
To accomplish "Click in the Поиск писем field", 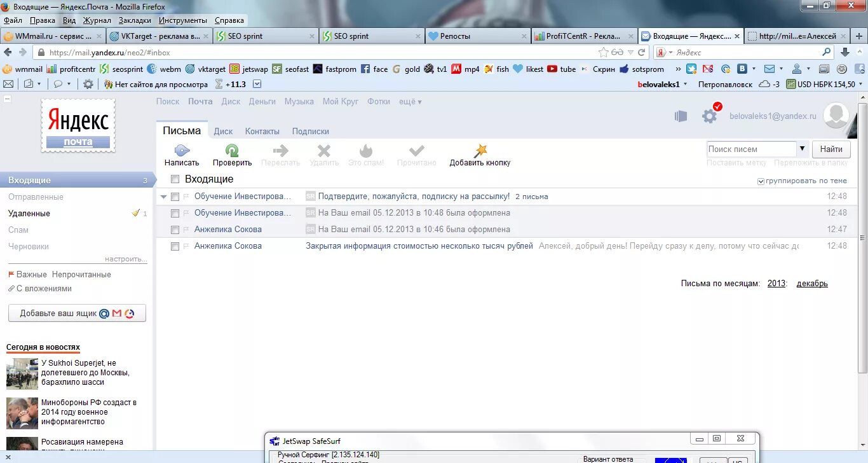I will pos(751,149).
